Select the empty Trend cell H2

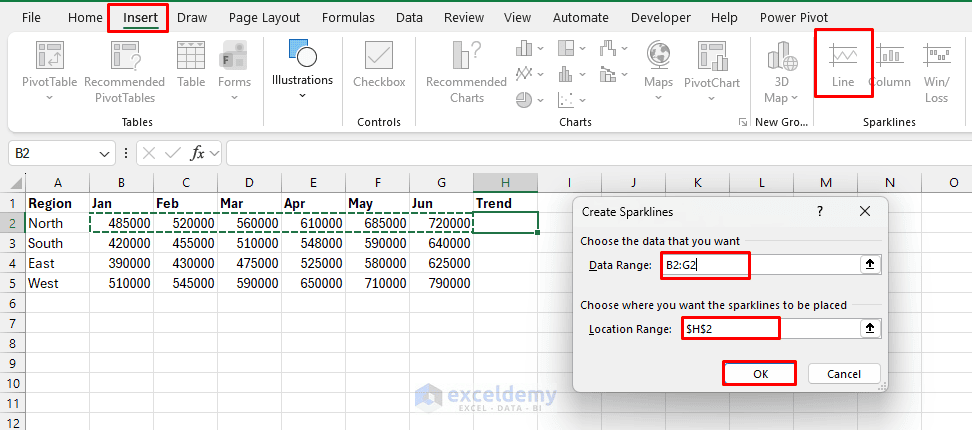coord(505,223)
